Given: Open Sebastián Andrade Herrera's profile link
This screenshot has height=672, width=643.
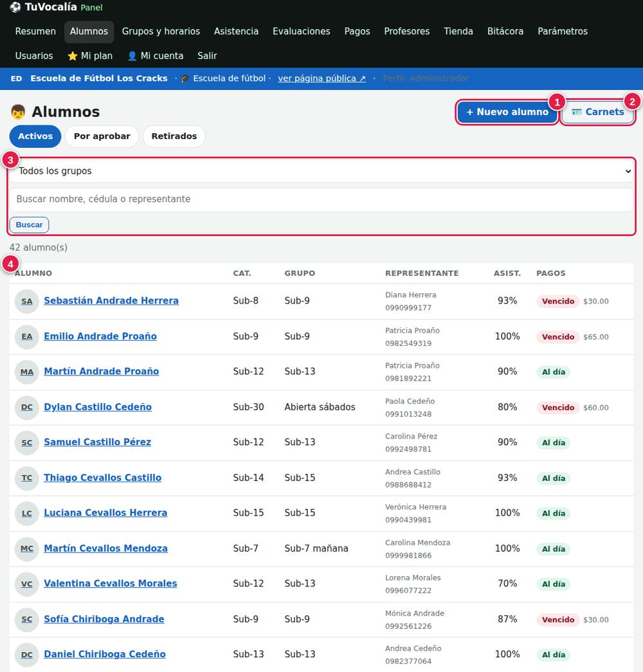Looking at the screenshot, I should tap(111, 301).
